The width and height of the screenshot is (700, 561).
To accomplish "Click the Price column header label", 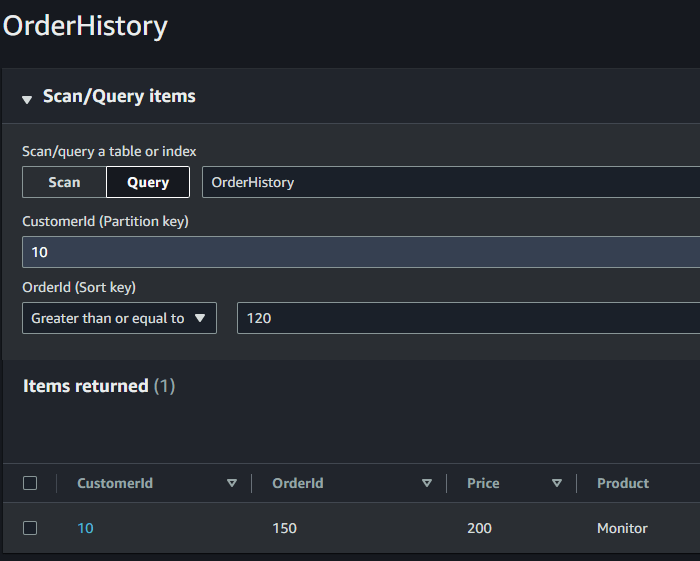I will [483, 483].
